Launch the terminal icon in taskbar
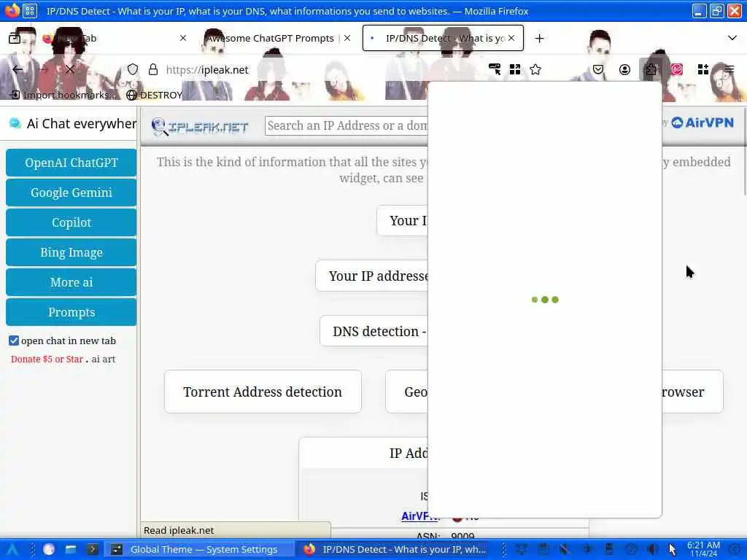This screenshot has height=560, width=747. (93, 549)
